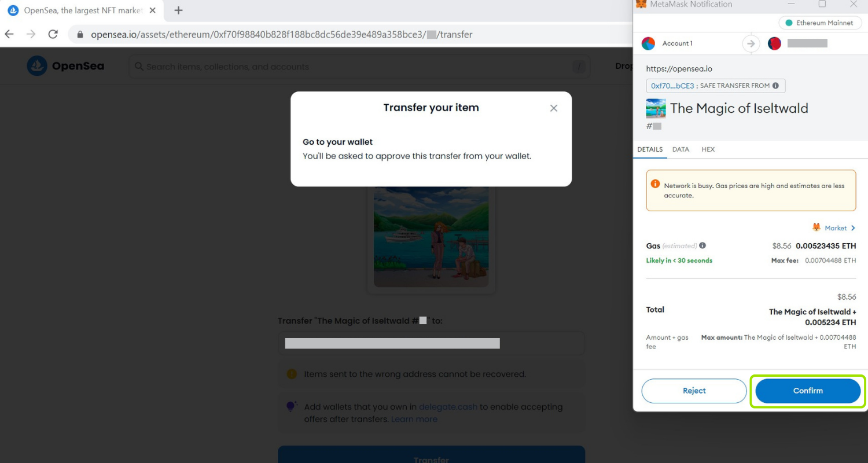Viewport: 868px width, 463px height.
Task: Click the MetaMask fox icon in title bar
Action: 641,4
